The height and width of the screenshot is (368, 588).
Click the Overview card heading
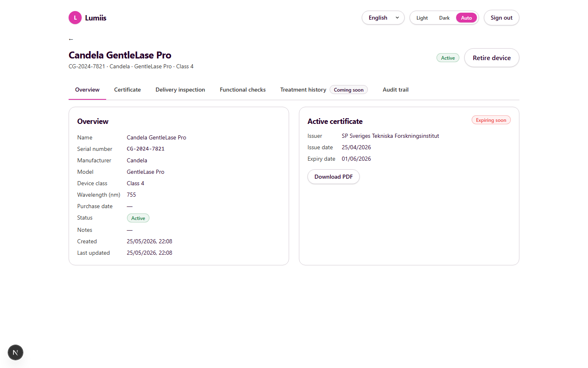[x=93, y=121]
